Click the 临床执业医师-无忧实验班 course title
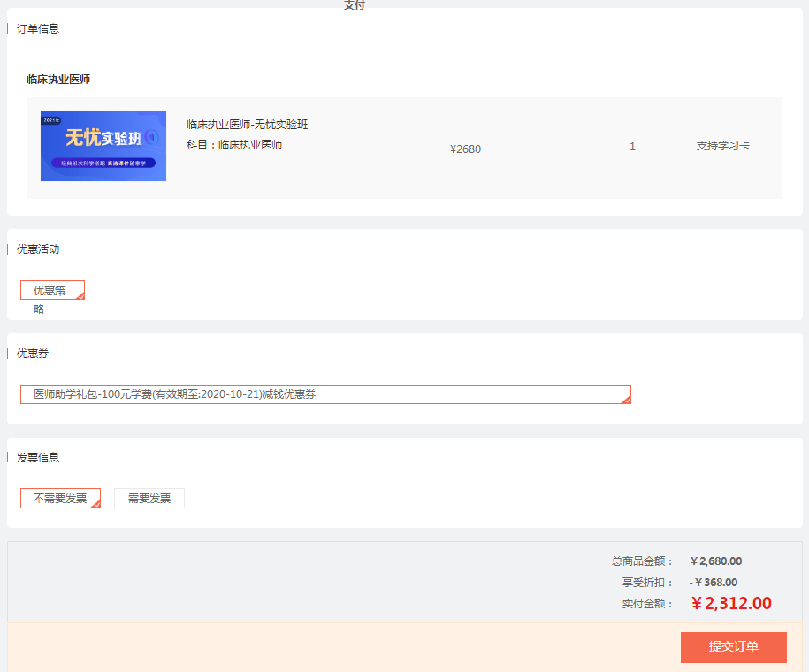The width and height of the screenshot is (809, 672). point(247,125)
